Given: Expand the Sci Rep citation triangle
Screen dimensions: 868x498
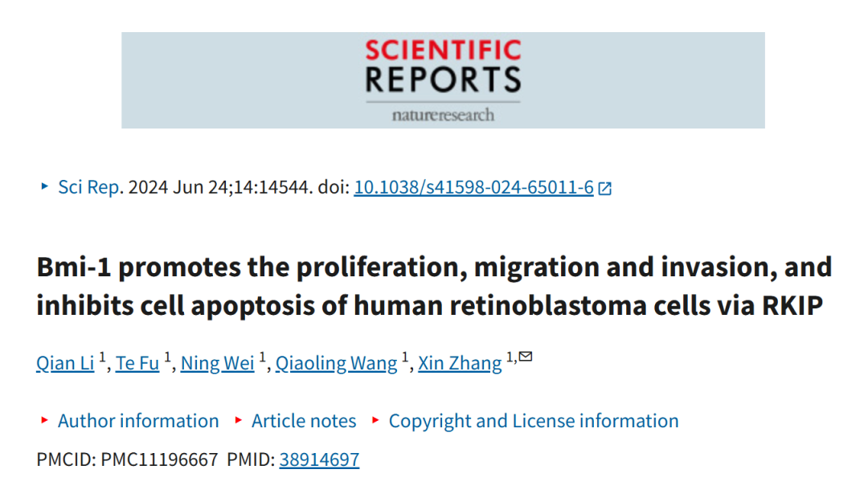Looking at the screenshot, I should pyautogui.click(x=45, y=186).
